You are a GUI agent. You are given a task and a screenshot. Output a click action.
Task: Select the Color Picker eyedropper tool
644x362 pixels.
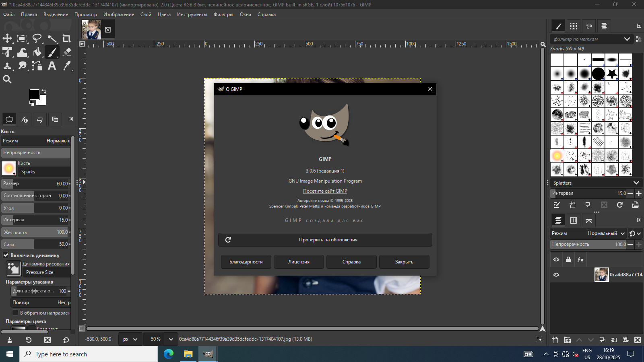[67, 66]
